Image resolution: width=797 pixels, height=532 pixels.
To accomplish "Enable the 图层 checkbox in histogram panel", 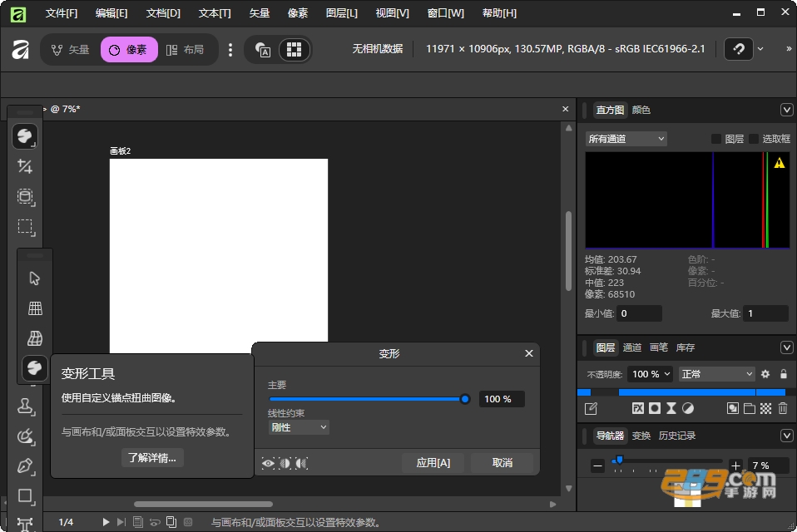I will (x=715, y=139).
